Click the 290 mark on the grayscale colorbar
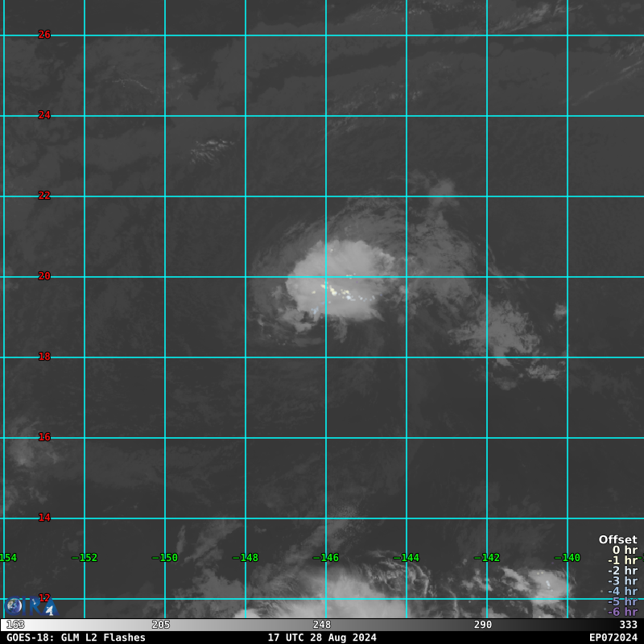 [483, 625]
